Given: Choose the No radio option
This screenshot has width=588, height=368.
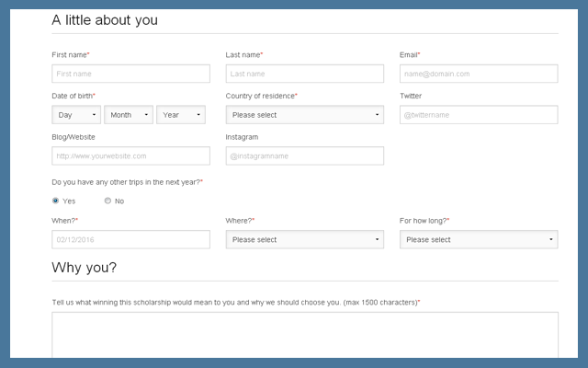Looking at the screenshot, I should point(107,201).
